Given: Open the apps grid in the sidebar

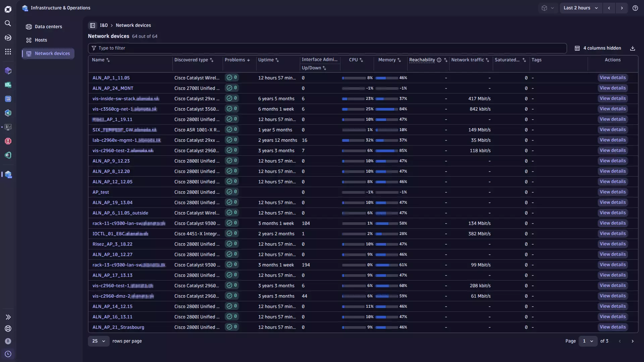Looking at the screenshot, I should (x=8, y=52).
